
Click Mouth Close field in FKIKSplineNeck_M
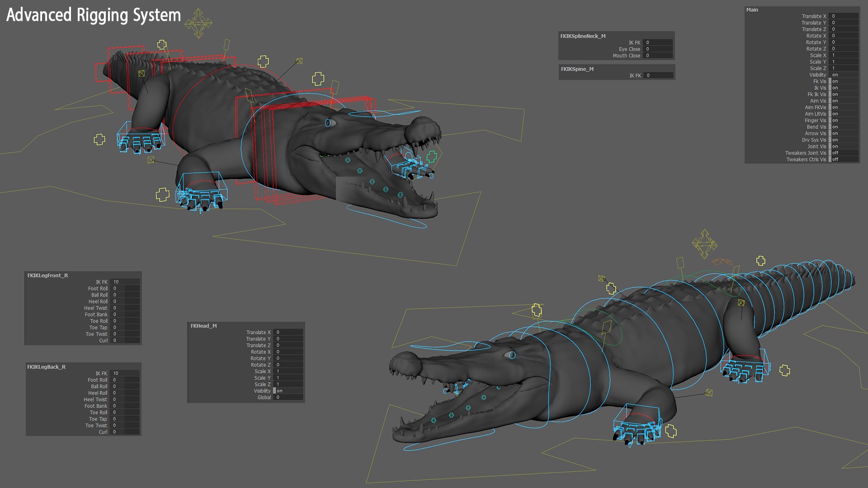[658, 56]
